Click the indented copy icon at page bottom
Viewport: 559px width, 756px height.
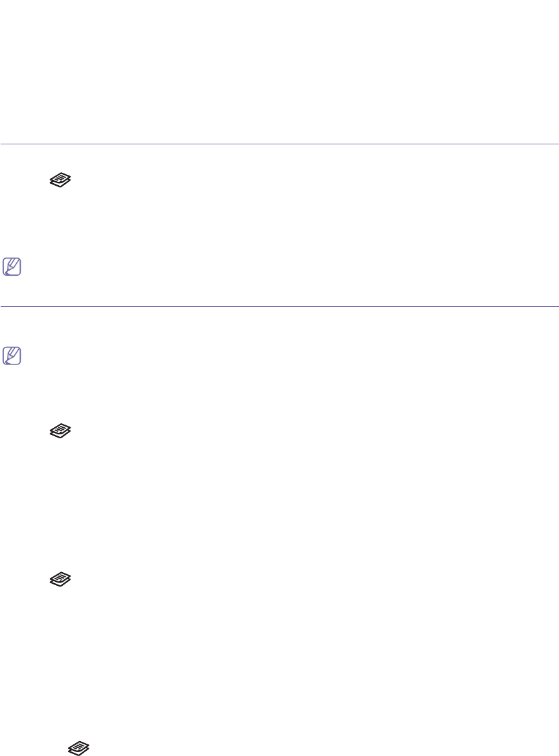point(78,747)
